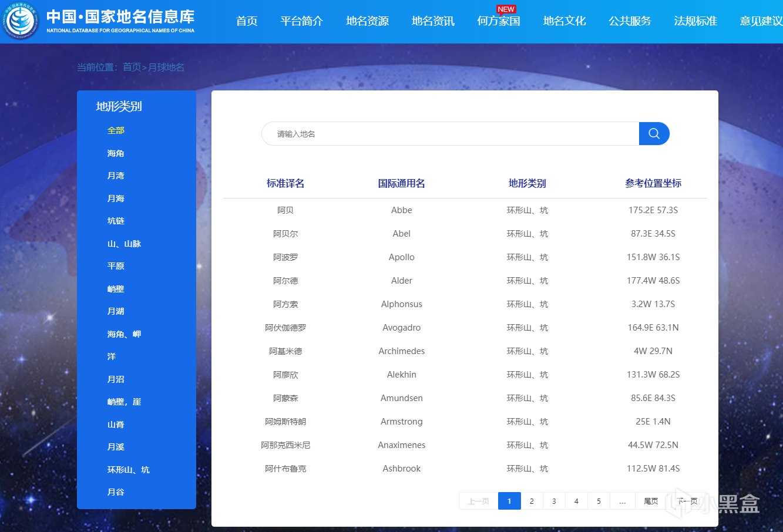Filter by the 海角 terrain category
Image resolution: width=783 pixels, height=532 pixels.
[x=116, y=153]
